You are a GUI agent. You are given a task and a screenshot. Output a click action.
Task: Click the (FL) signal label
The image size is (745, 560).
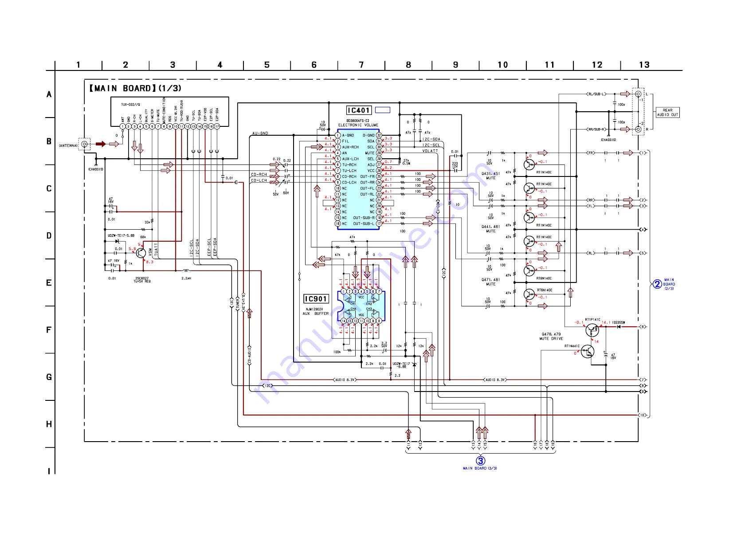(x=591, y=206)
